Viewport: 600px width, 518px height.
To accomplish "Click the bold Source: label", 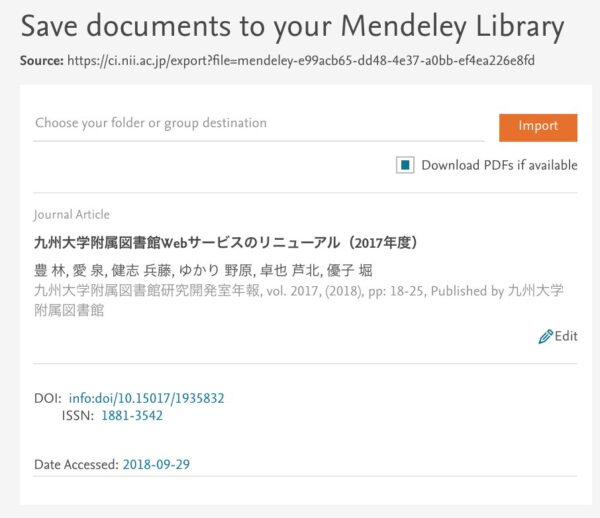I will [41, 61].
